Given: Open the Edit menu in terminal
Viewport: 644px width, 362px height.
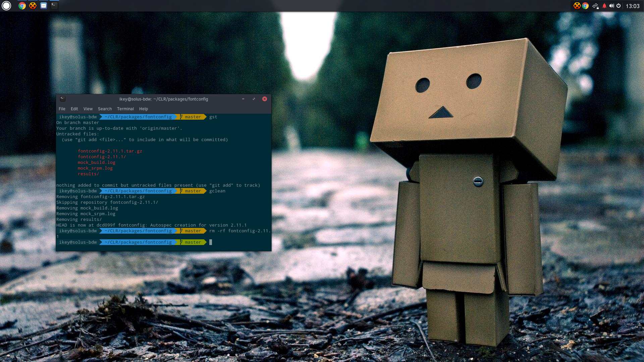Looking at the screenshot, I should (x=74, y=109).
